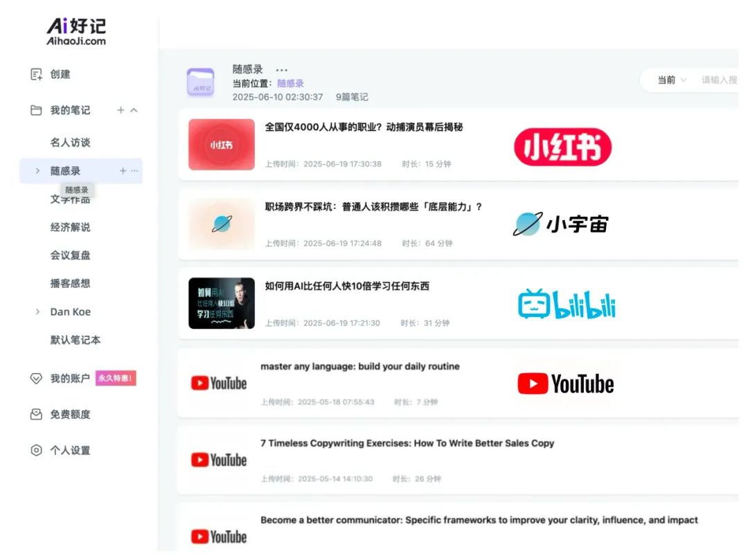Image resolution: width=748 pixels, height=560 pixels.
Task: Open note 全国仅4000人从事的职业
Action: [x=364, y=127]
